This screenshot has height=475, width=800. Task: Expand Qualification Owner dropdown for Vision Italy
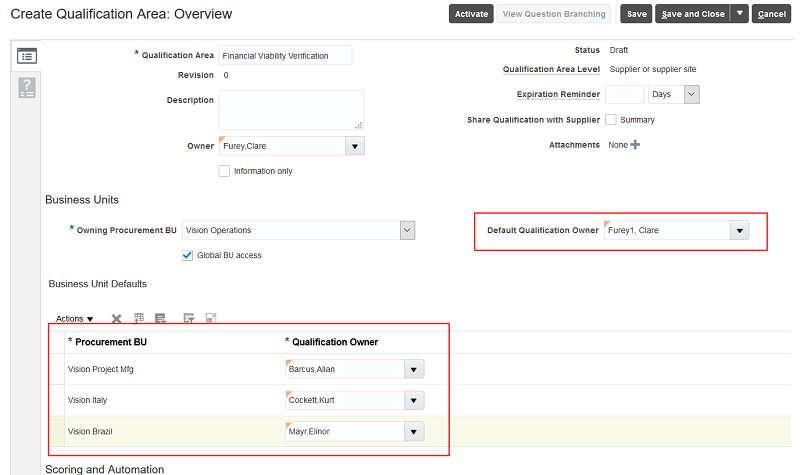[414, 400]
